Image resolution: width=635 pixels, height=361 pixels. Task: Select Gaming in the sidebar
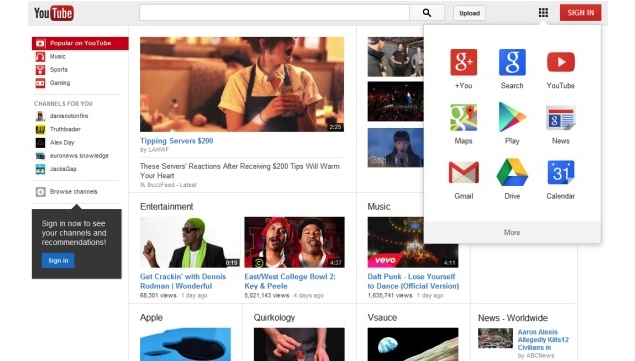pos(60,83)
